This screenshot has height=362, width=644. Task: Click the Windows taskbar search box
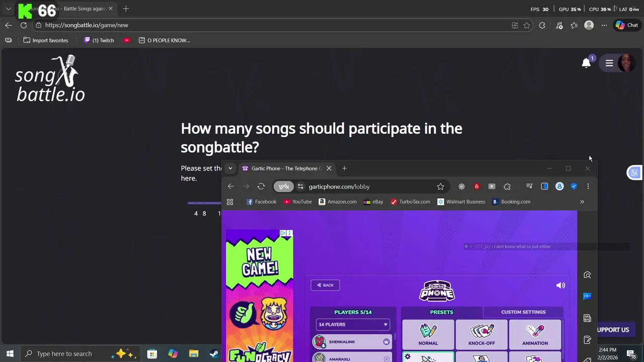(80, 353)
